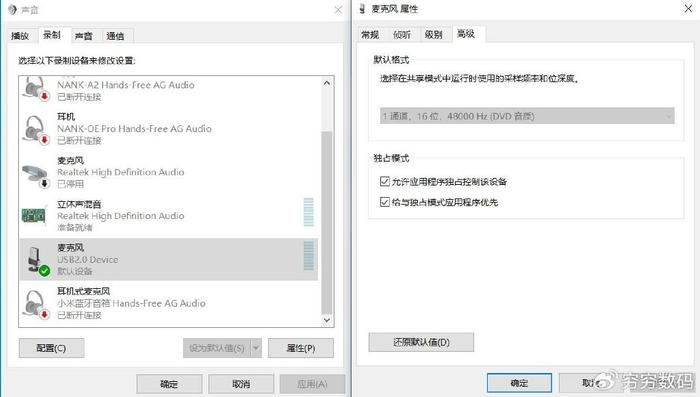
Task: Select the NANK-OE Pro Hands-Free headset icon
Action: click(36, 130)
